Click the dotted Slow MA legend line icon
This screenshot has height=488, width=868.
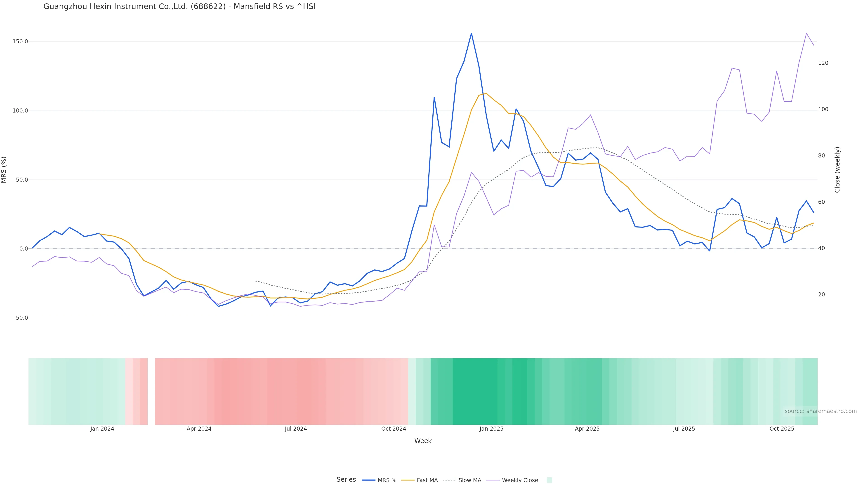pyautogui.click(x=449, y=480)
